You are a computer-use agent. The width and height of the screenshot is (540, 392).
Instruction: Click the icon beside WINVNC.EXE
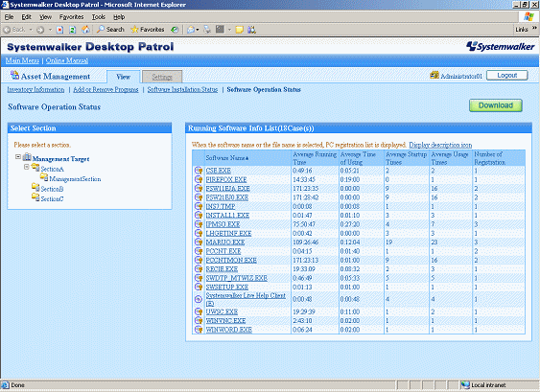pyautogui.click(x=199, y=320)
